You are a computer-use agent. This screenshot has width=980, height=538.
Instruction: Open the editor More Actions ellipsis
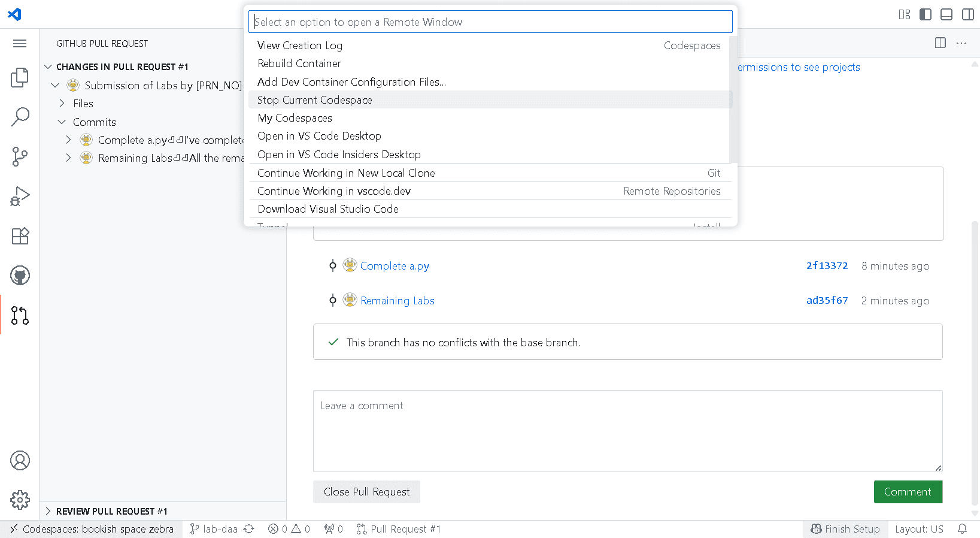click(961, 43)
